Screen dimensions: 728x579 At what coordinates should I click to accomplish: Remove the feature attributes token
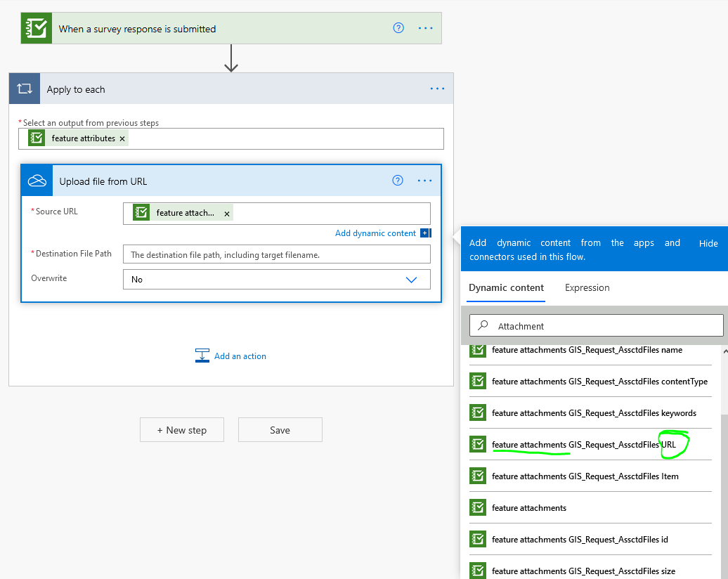click(x=122, y=138)
